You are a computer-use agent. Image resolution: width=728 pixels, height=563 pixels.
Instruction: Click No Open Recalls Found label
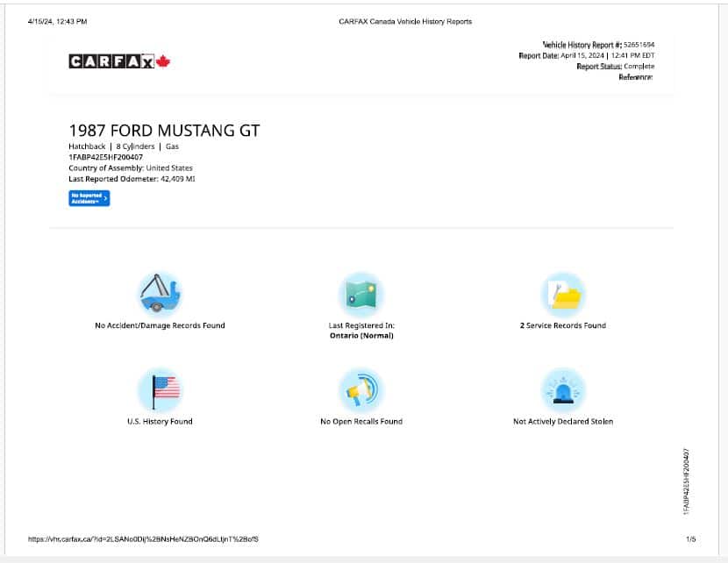tap(361, 422)
